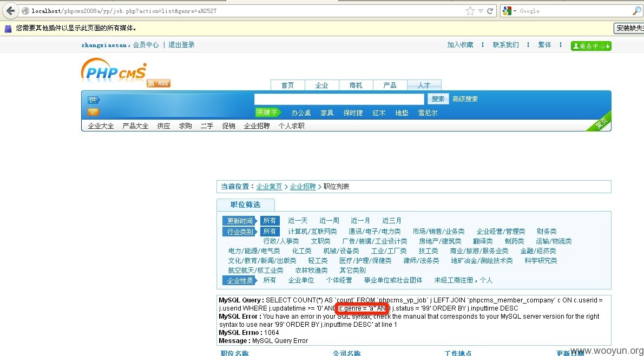Viewport: 644px width, 356px height.
Task: Open the Google search engine dropdown
Action: click(x=509, y=11)
